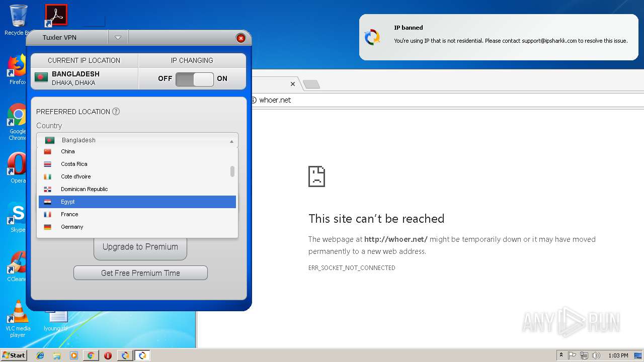Click the IP banned notification icon
This screenshot has height=362, width=644.
(372, 37)
